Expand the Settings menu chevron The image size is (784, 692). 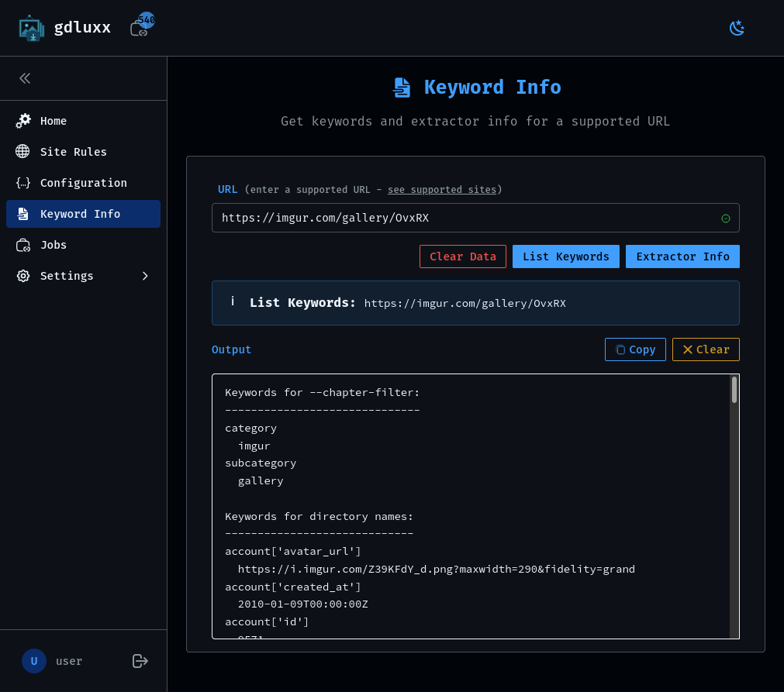tap(145, 275)
